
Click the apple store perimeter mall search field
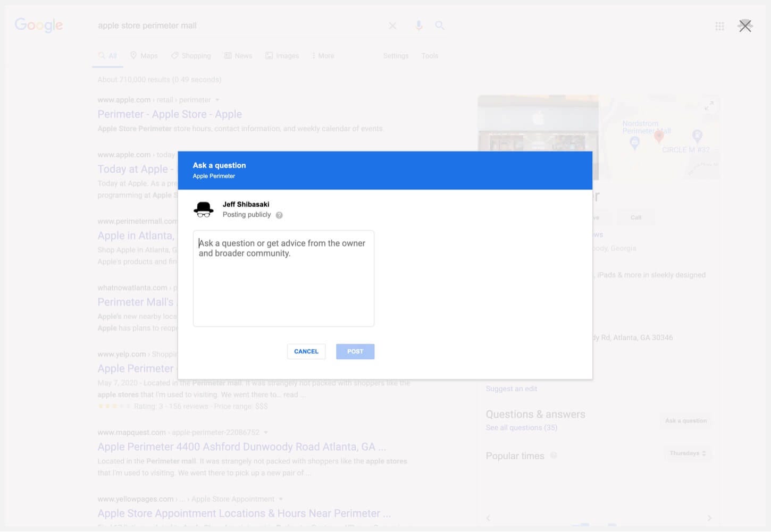pos(239,26)
